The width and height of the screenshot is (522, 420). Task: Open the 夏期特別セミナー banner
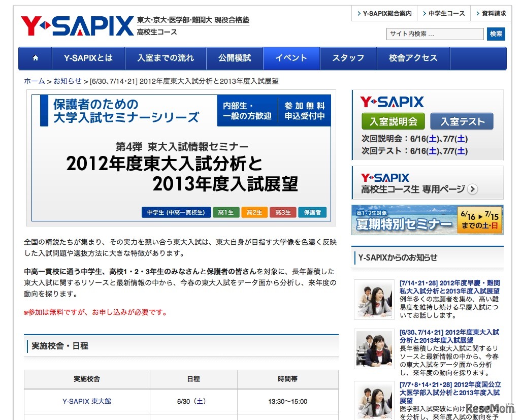pyautogui.click(x=427, y=220)
